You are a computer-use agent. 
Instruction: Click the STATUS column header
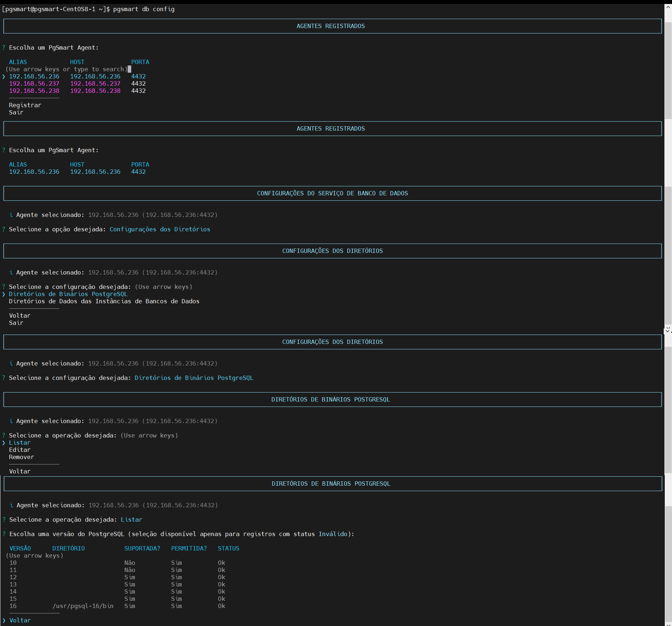(x=229, y=548)
